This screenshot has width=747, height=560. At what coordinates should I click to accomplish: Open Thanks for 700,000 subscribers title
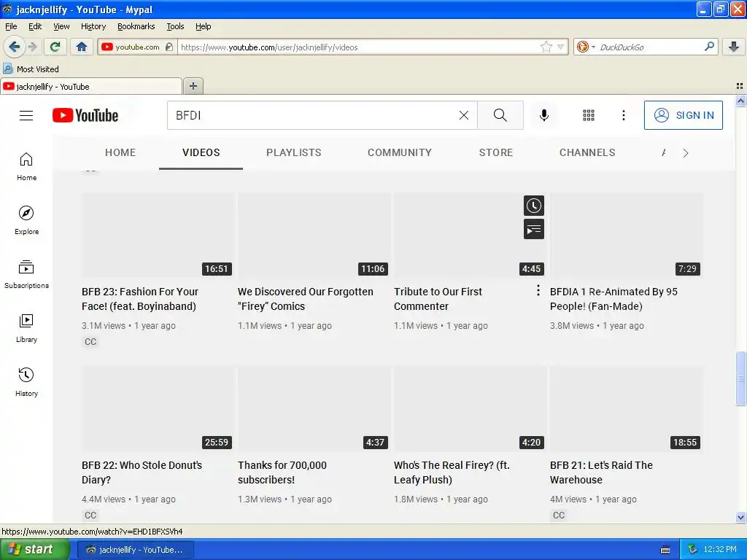tap(282, 472)
